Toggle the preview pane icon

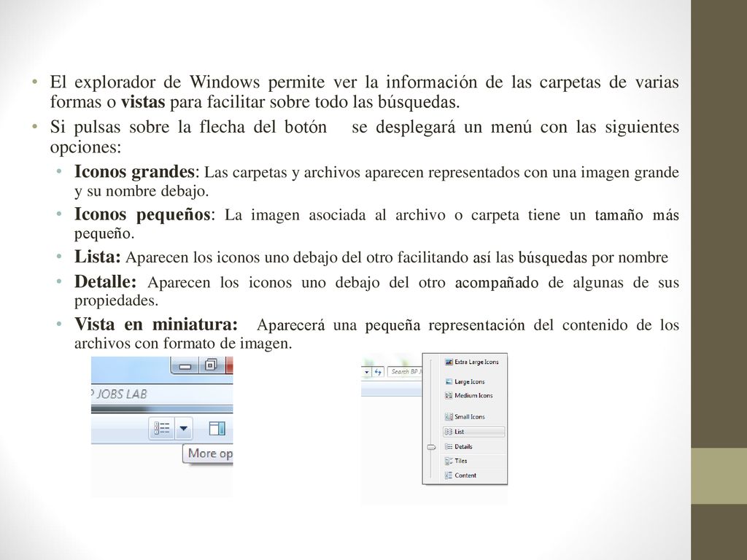tap(217, 428)
